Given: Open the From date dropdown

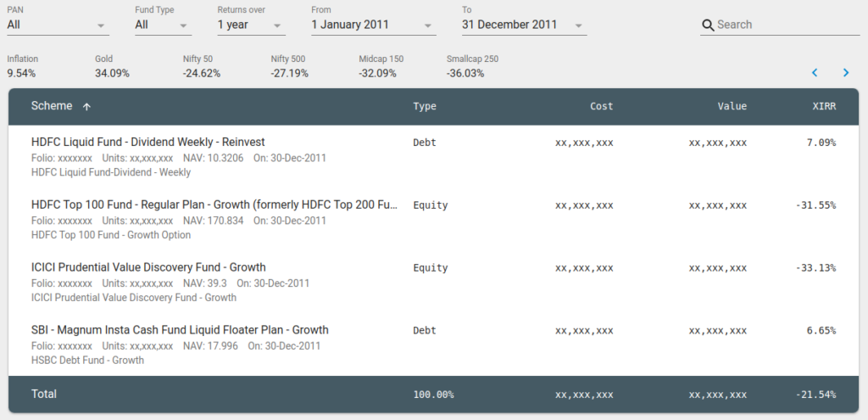Looking at the screenshot, I should click(374, 25).
